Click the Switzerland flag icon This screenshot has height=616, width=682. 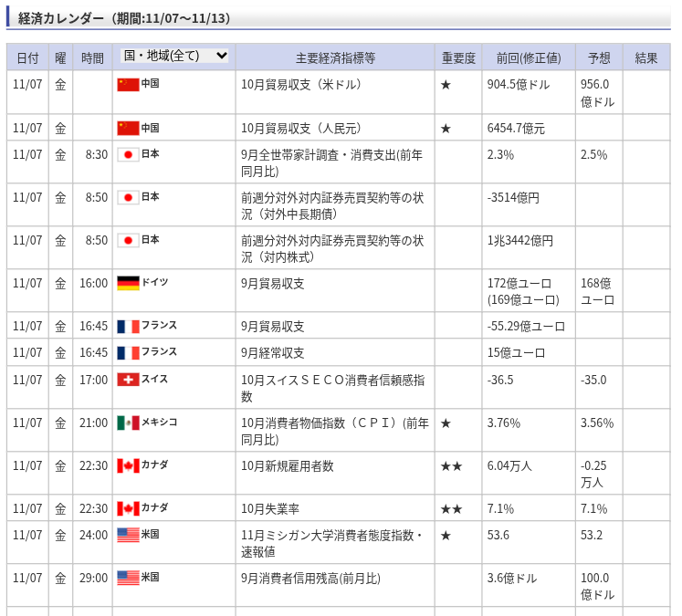click(x=128, y=380)
